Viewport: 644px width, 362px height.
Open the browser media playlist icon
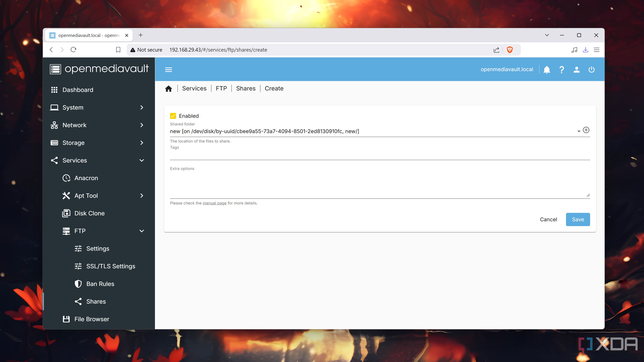click(574, 50)
